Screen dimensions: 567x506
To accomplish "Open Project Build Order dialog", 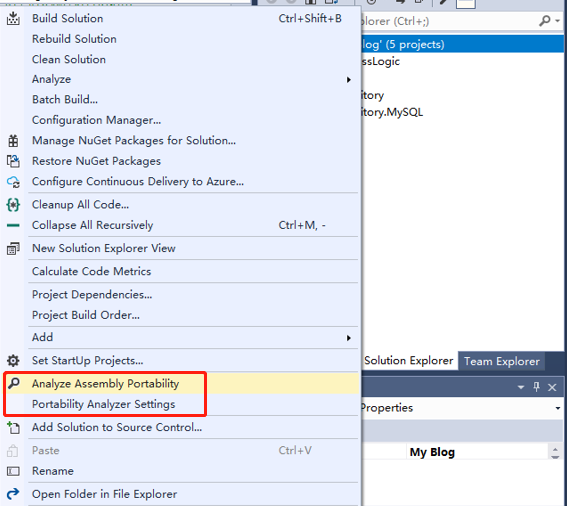I will [181, 315].
